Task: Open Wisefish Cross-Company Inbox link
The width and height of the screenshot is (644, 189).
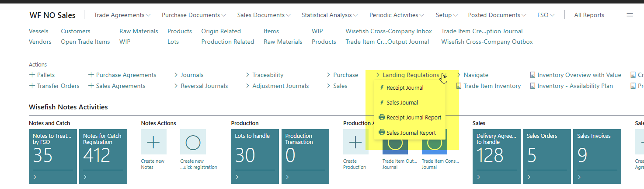Action: pos(389,31)
